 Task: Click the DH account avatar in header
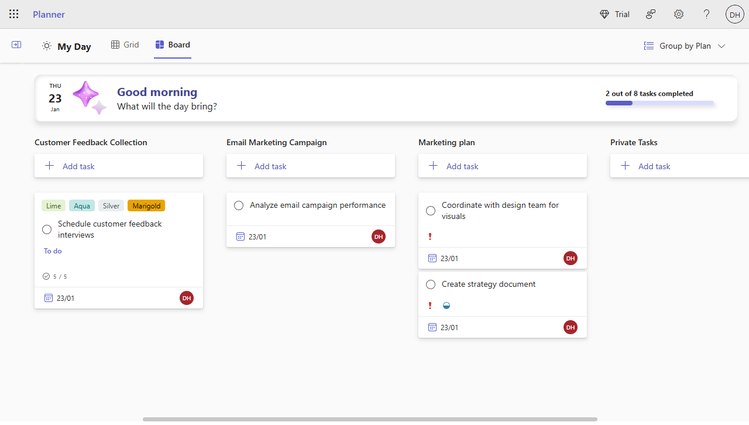(734, 14)
